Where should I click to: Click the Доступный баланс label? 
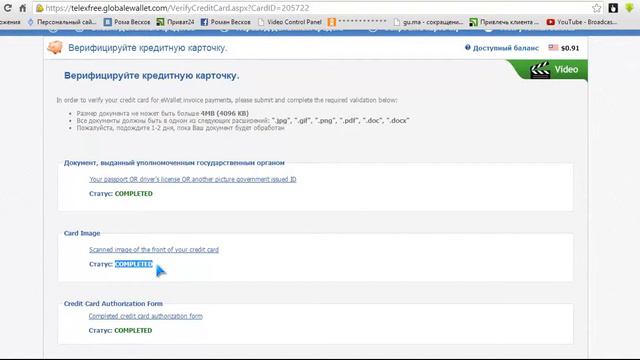[506, 48]
